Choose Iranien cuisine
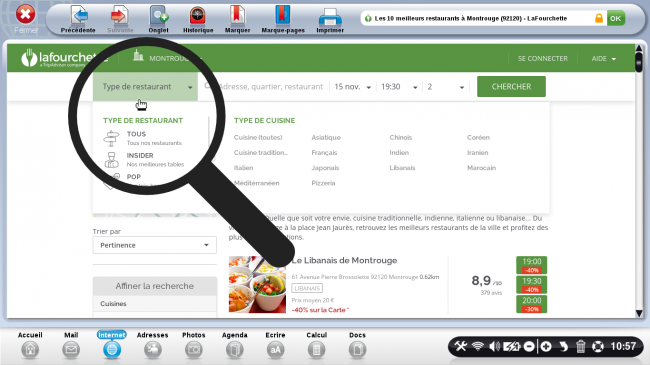The width and height of the screenshot is (650, 365). [477, 153]
